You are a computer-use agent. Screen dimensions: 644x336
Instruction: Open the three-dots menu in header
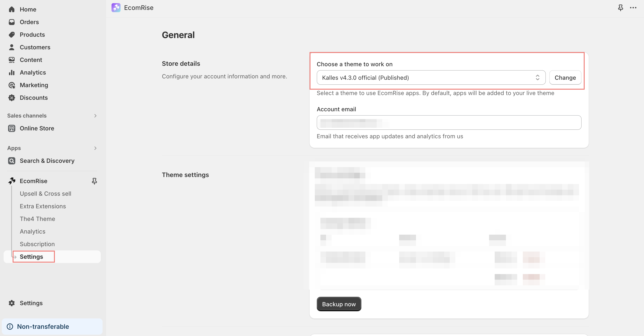633,8
